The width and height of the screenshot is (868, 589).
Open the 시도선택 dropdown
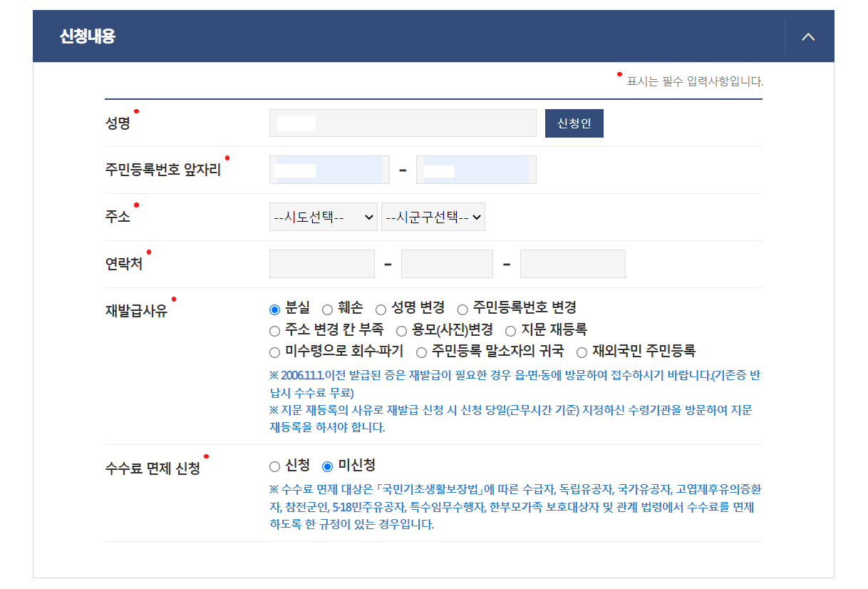324,217
